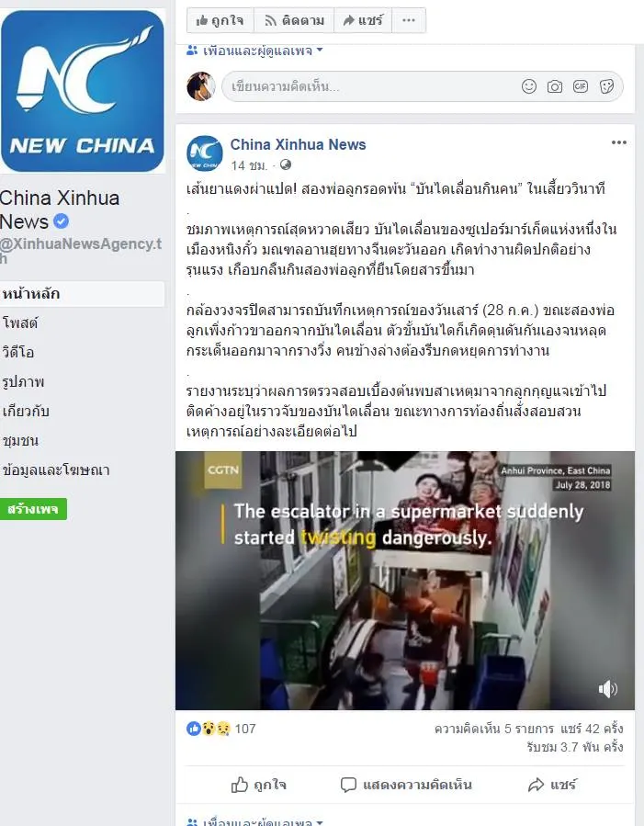Toggle ถูกใจ like on the page header

[x=220, y=20]
